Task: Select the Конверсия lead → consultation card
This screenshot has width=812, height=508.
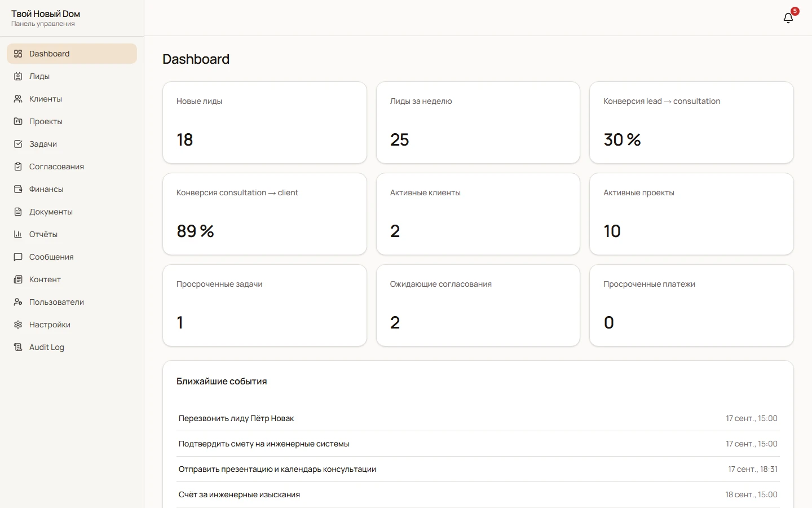Action: click(691, 122)
